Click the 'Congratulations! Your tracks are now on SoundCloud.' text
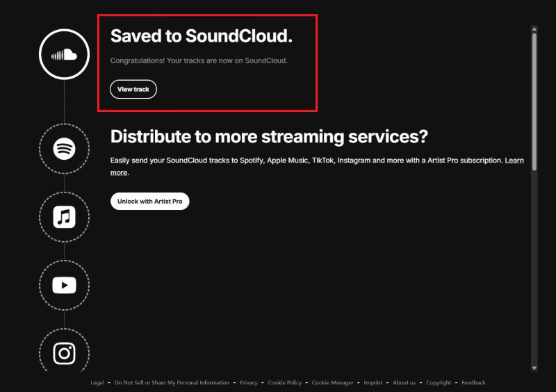 point(199,60)
